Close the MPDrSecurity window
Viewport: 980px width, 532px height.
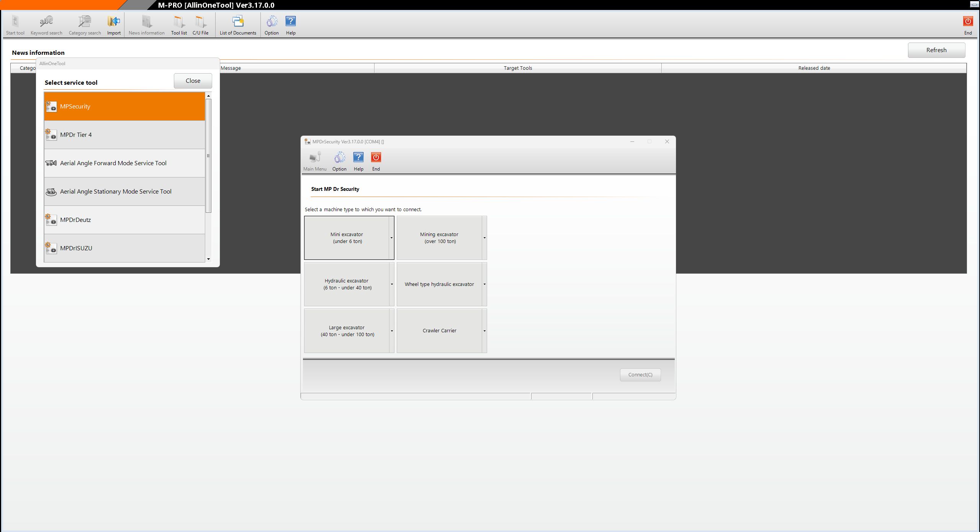(667, 141)
